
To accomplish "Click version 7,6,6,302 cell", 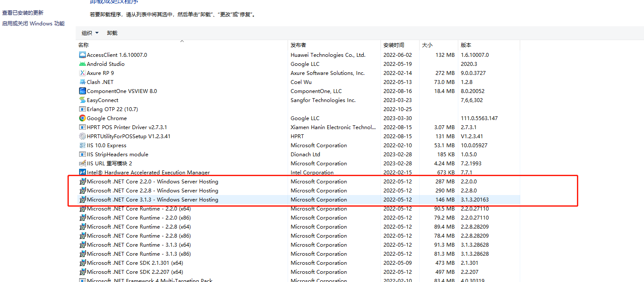I will point(472,100).
